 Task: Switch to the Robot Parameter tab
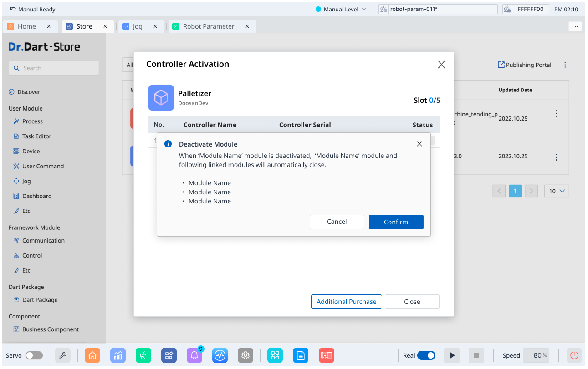tap(208, 26)
